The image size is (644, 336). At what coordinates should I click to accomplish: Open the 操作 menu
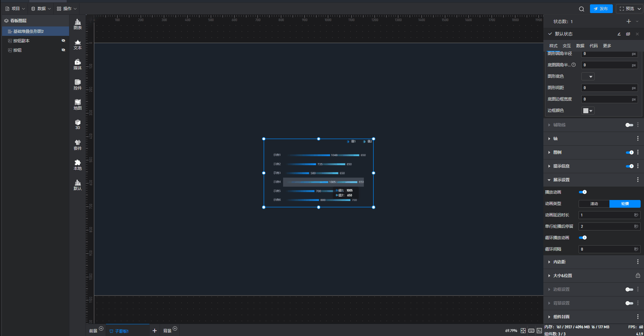[x=67, y=9]
